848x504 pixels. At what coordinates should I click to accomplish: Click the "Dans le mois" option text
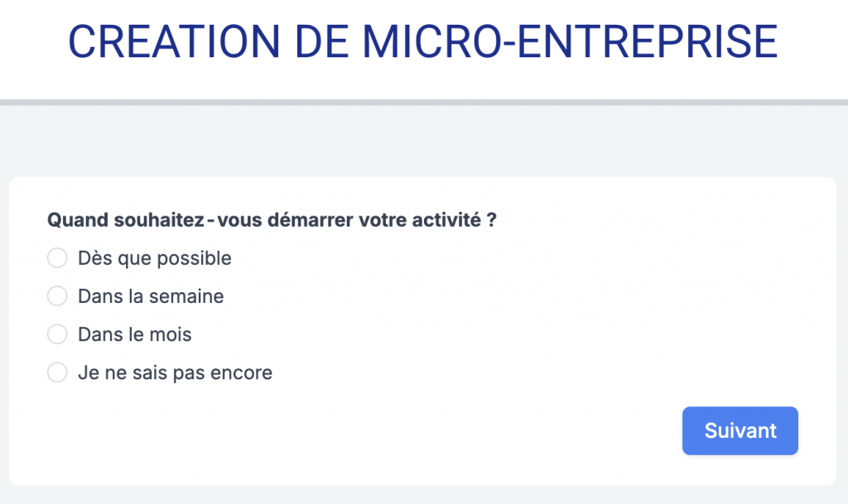click(x=134, y=334)
